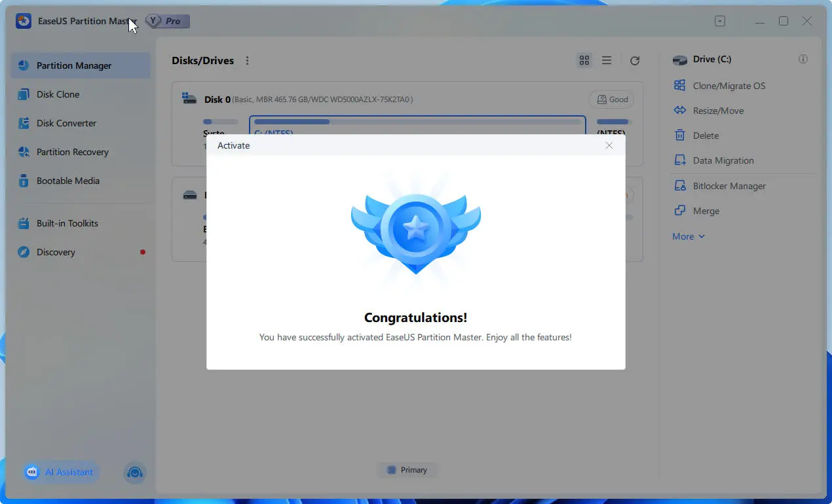The height and width of the screenshot is (504, 832).
Task: Click the EaseUS Partition Master logo
Action: click(24, 21)
